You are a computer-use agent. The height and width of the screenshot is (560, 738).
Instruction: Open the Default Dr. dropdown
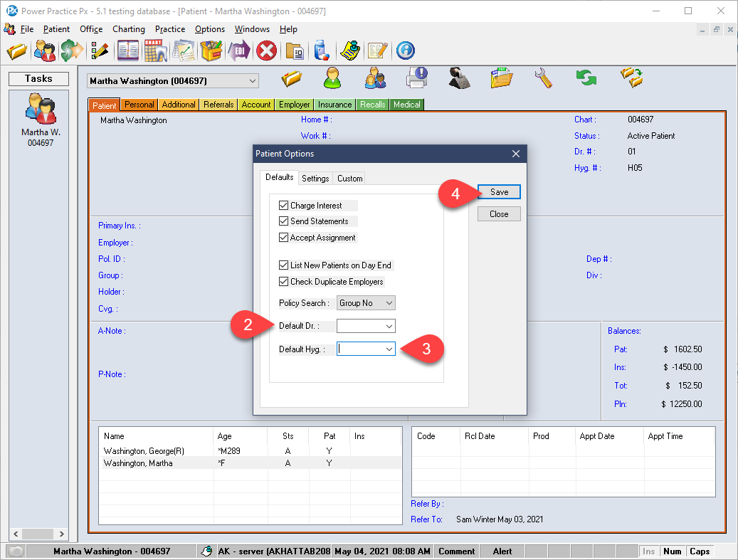coord(366,326)
